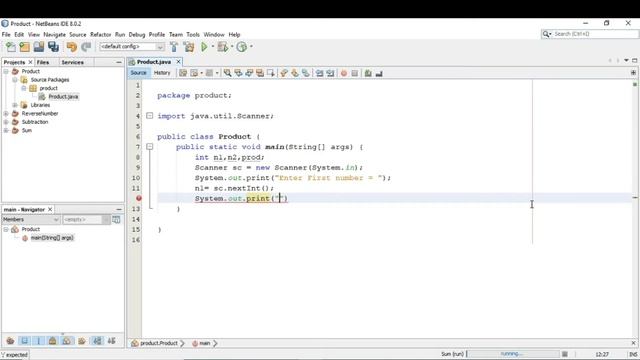Screen dimensions: 640x360
Task: Open Profile Project dropdown arrow
Action: [251, 47]
